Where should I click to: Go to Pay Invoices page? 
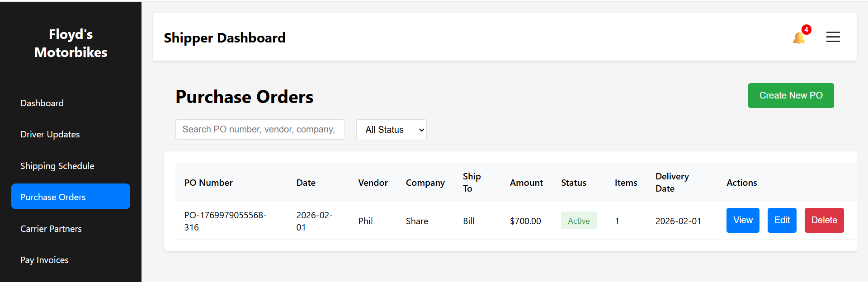[x=44, y=260]
